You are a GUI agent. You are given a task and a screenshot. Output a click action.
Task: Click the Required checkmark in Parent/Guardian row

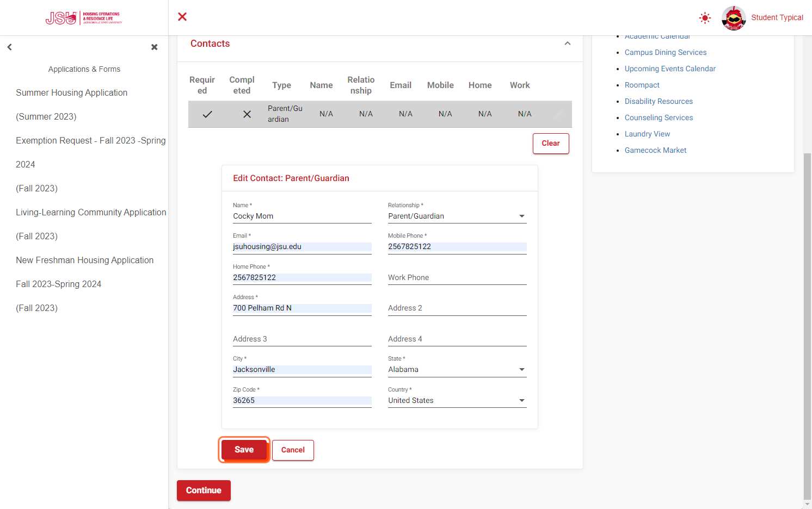click(x=207, y=114)
